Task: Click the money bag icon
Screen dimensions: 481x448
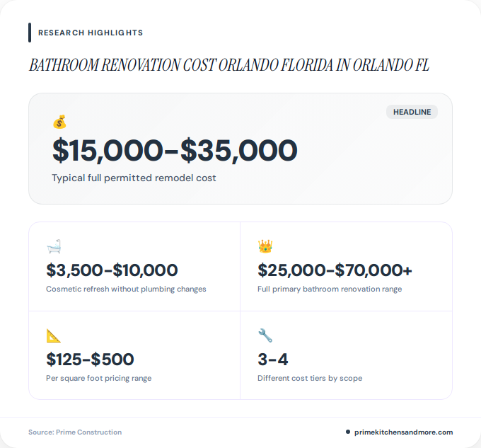Action: point(59,122)
